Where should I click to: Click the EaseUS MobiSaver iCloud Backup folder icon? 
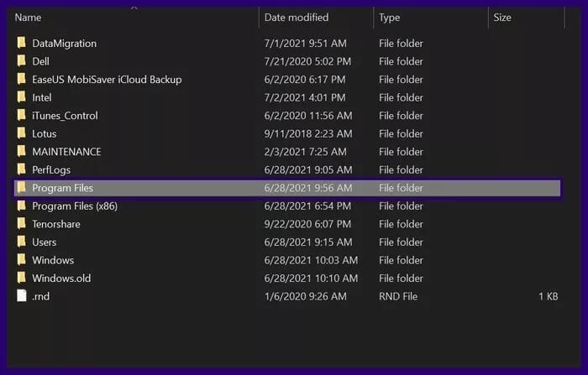click(x=22, y=79)
